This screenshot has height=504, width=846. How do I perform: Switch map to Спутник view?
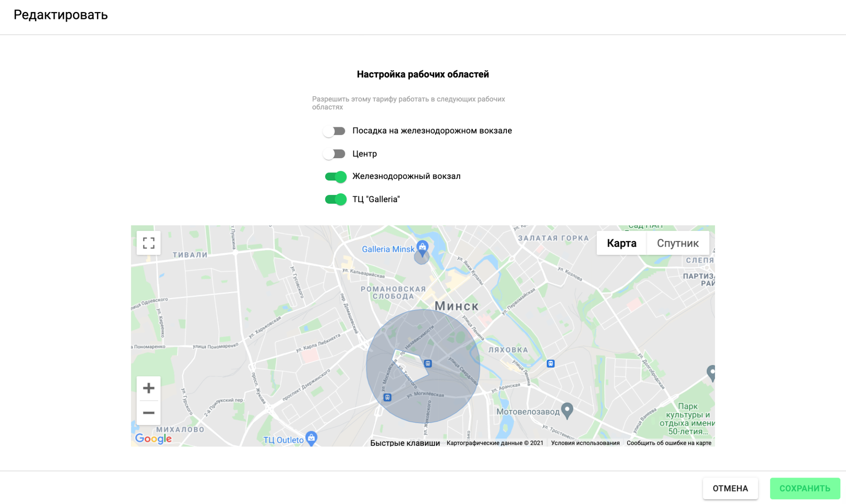677,243
